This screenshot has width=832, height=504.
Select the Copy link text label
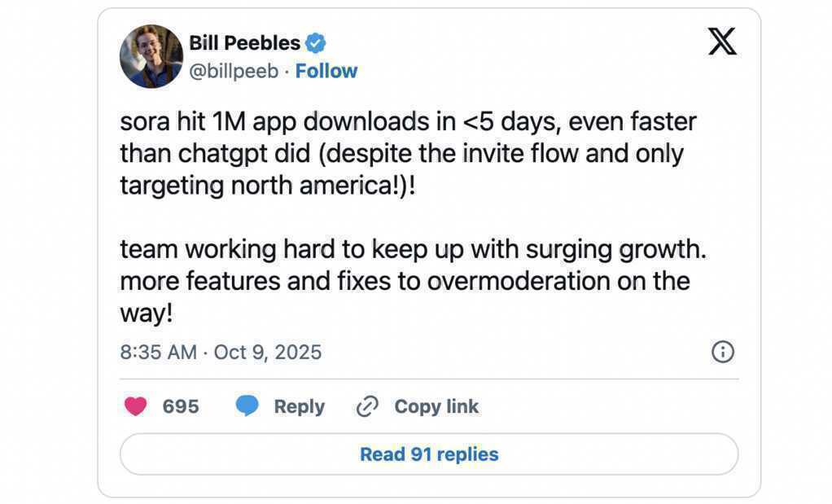(x=436, y=406)
